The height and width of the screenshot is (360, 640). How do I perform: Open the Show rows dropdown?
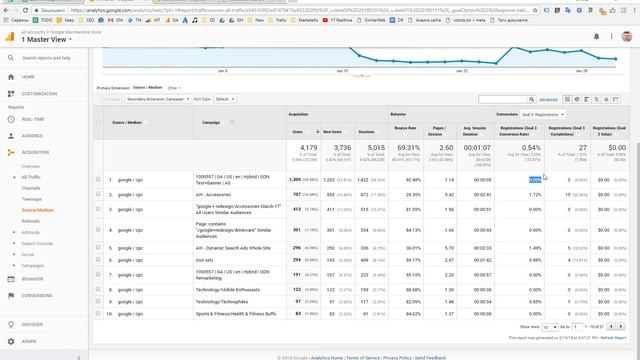click(x=549, y=327)
